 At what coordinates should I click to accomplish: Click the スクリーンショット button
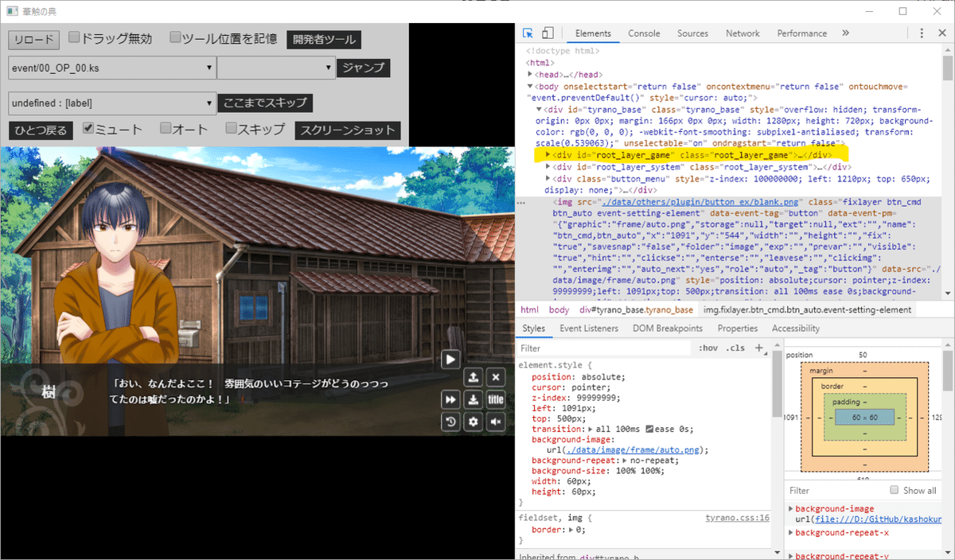(347, 130)
